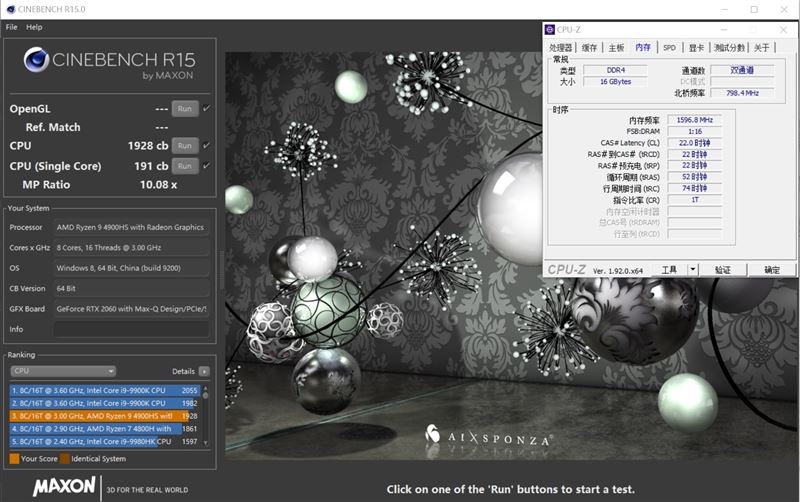Switch to 测试分数 tab in CPU-Z
This screenshot has height=502, width=800.
[x=730, y=47]
